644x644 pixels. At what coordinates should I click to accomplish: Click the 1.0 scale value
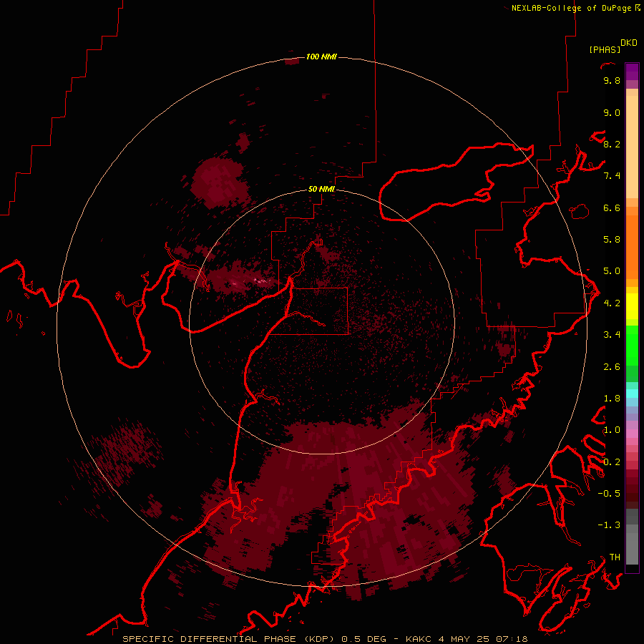(612, 430)
